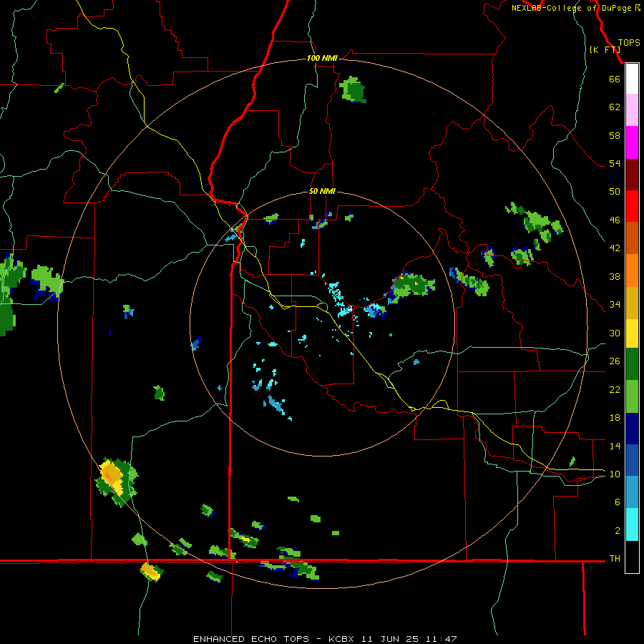Viewport: 644px width, 644px height.
Task: Click the legend value "54"
Action: (615, 163)
